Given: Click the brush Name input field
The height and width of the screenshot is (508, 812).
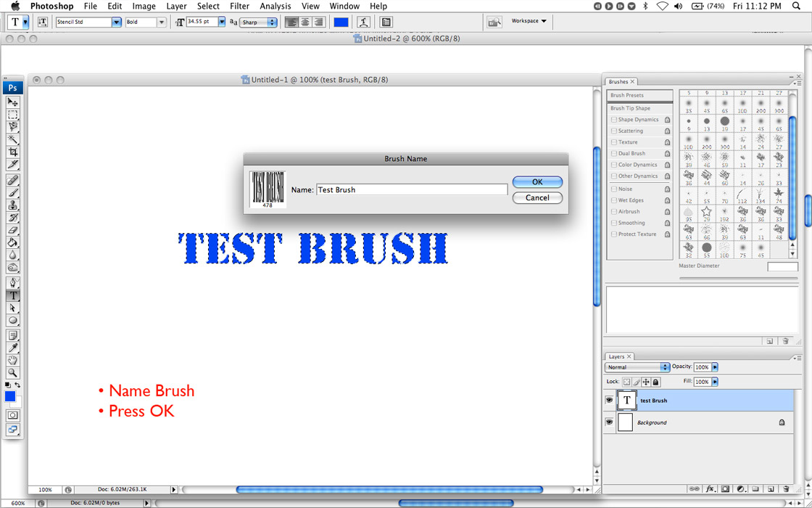Looking at the screenshot, I should (412, 189).
